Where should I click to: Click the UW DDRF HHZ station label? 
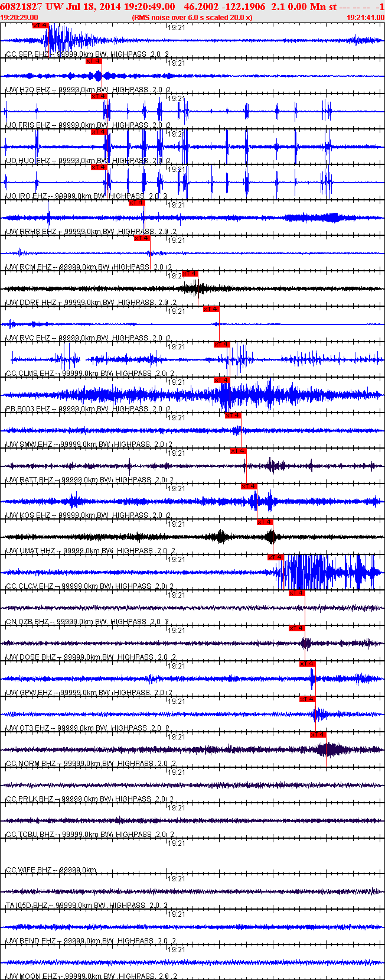[31, 303]
